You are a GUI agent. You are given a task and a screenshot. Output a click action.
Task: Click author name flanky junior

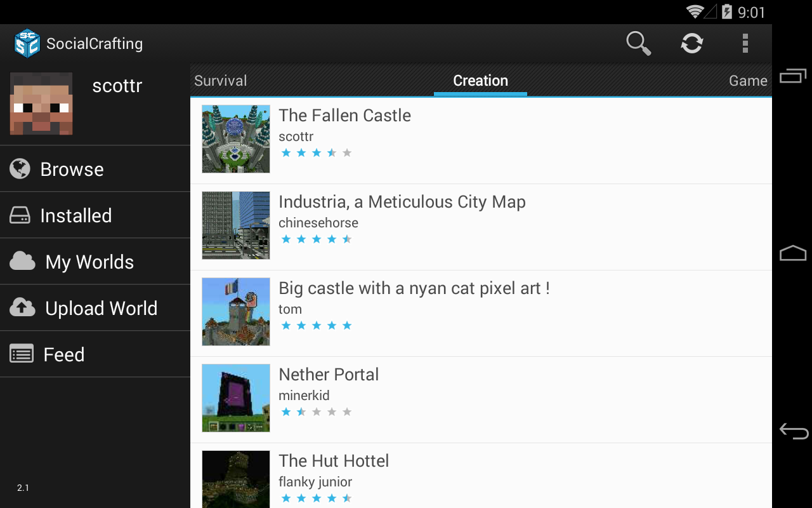click(x=315, y=482)
